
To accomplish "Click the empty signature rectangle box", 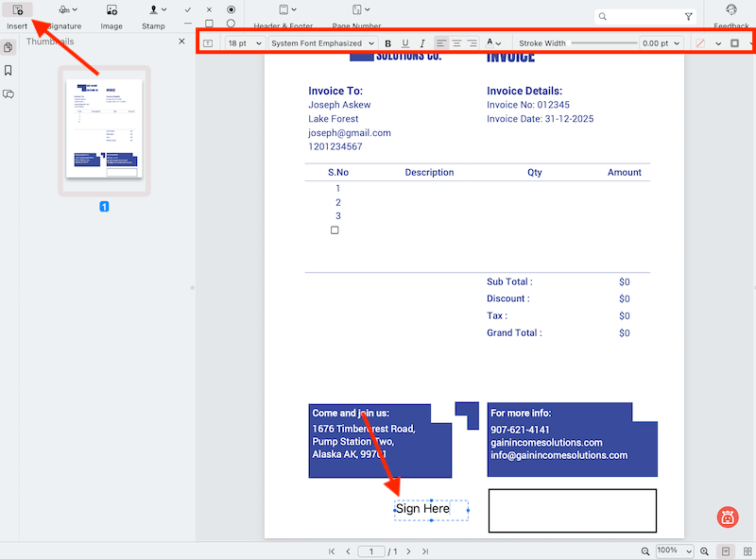I will [x=573, y=511].
